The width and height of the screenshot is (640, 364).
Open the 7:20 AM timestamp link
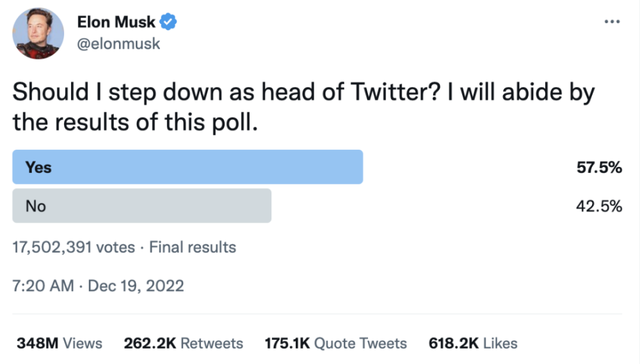click(43, 285)
